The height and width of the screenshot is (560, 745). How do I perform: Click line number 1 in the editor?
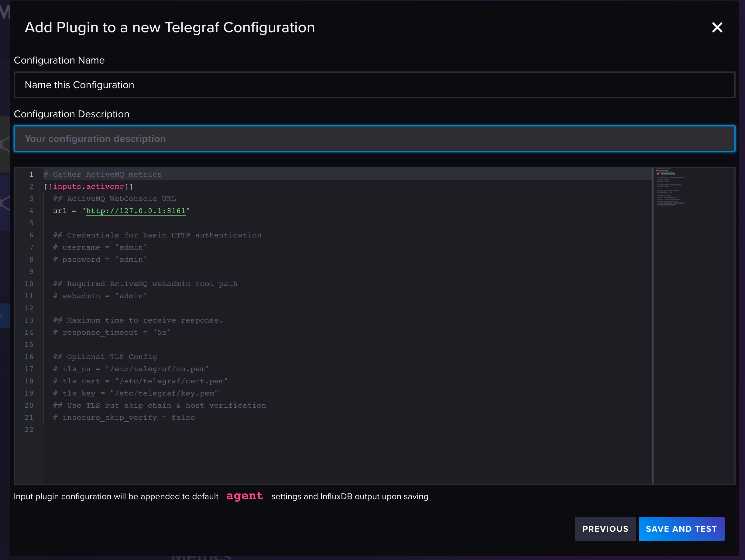pyautogui.click(x=31, y=174)
